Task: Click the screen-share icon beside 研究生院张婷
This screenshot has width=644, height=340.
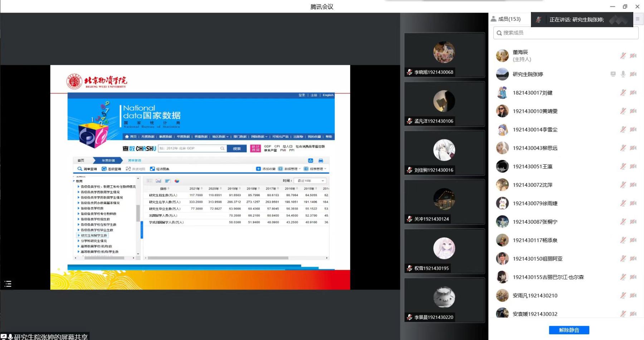Action: (x=613, y=74)
